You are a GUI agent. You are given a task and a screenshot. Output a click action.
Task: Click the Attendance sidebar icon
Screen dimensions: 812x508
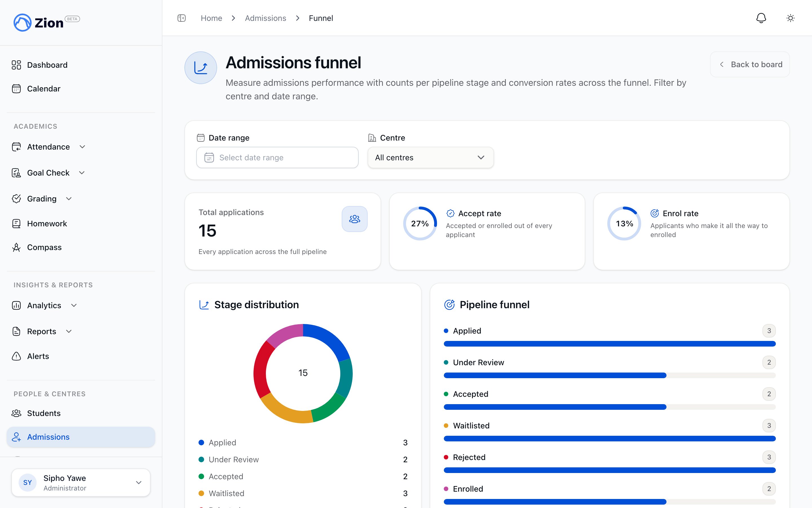click(16, 147)
